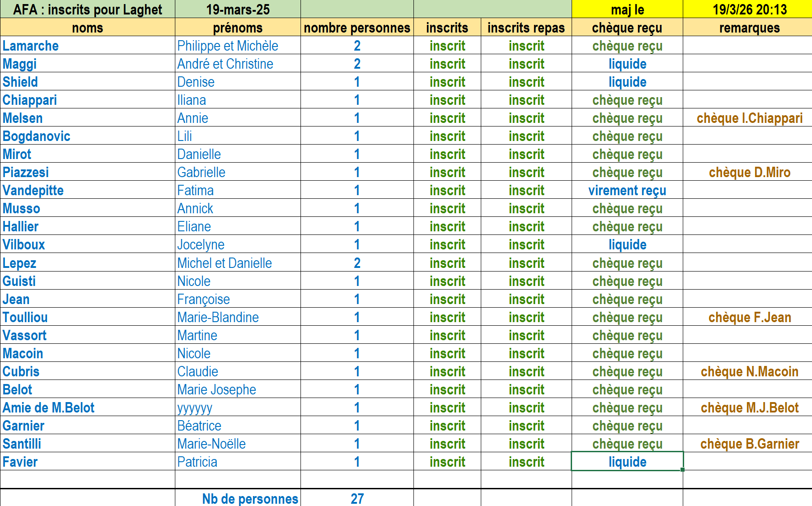Select the title cell 'AFA : inscrits pour Laghet'
Screen dimensions: 812x506
(87, 9)
